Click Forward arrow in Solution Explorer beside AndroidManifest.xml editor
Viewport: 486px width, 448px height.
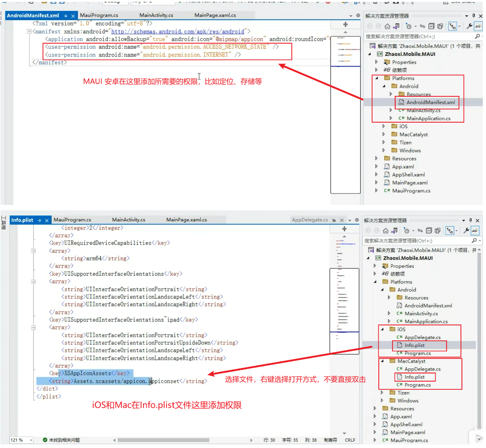[x=378, y=26]
